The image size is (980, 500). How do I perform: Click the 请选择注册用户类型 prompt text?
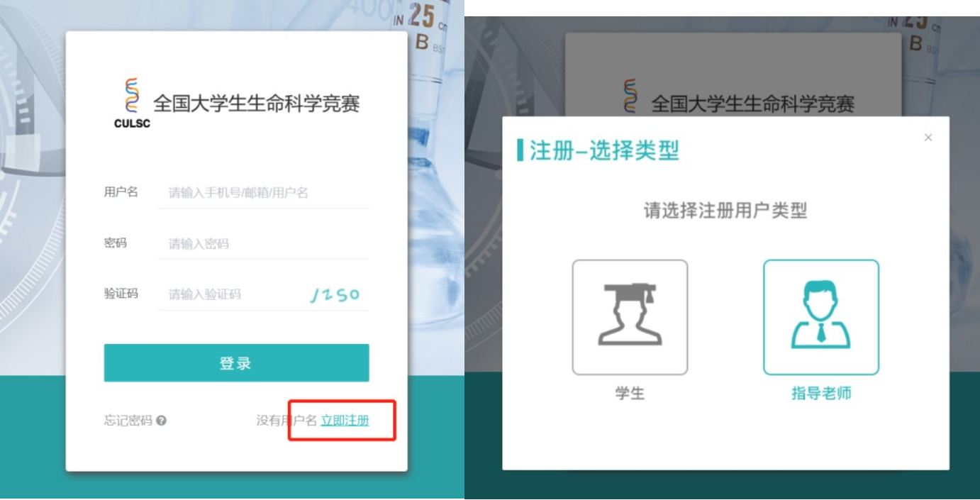point(725,211)
